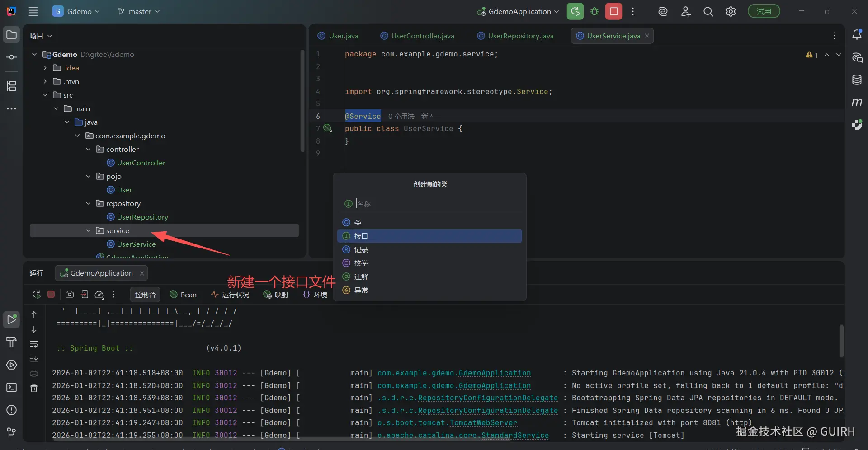Image resolution: width=868 pixels, height=450 pixels.
Task: Click the 试用 trial button
Action: [764, 11]
